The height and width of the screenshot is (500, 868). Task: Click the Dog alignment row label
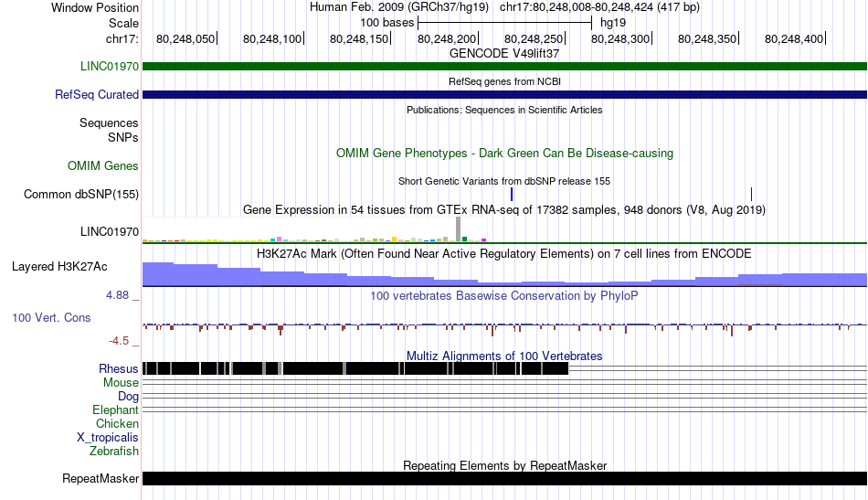(x=128, y=397)
